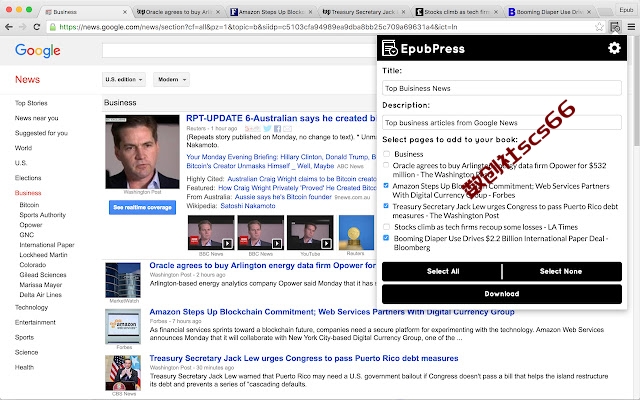Play the second BBC News video thumbnail
640x400 pixels.
click(x=260, y=232)
